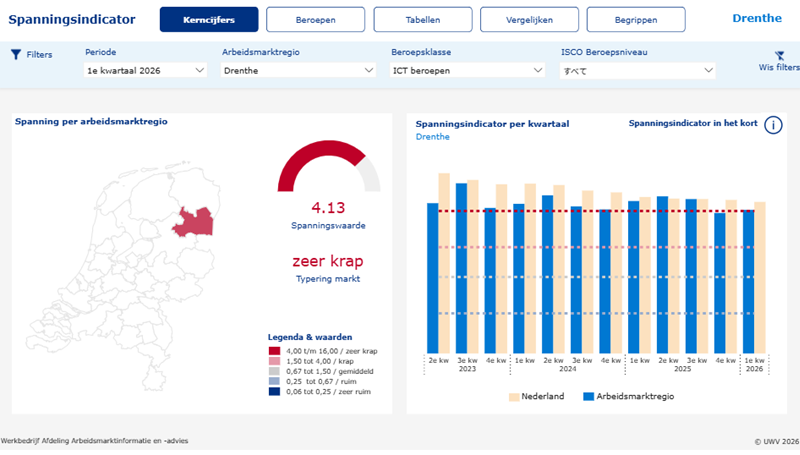Switch to the Beroepen tab
The width and height of the screenshot is (800, 455).
(x=315, y=19)
